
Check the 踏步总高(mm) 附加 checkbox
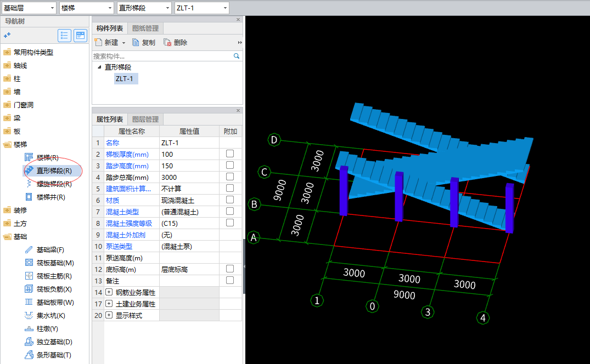click(x=230, y=177)
